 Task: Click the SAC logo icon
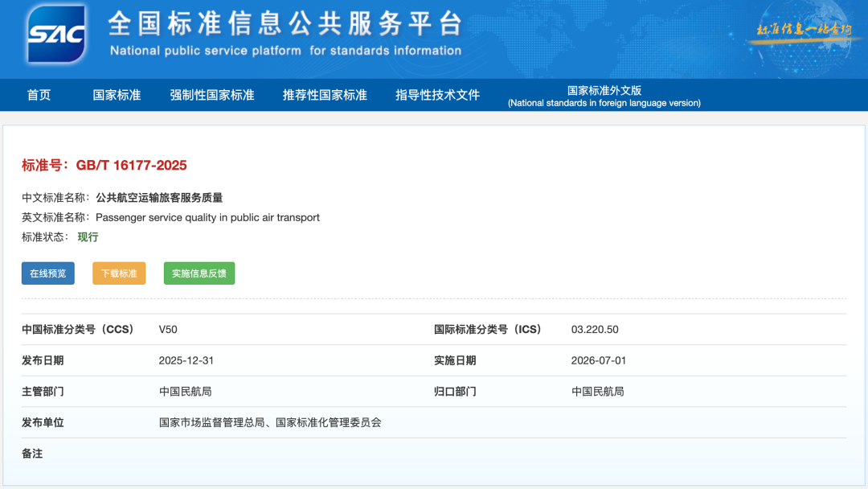click(56, 35)
